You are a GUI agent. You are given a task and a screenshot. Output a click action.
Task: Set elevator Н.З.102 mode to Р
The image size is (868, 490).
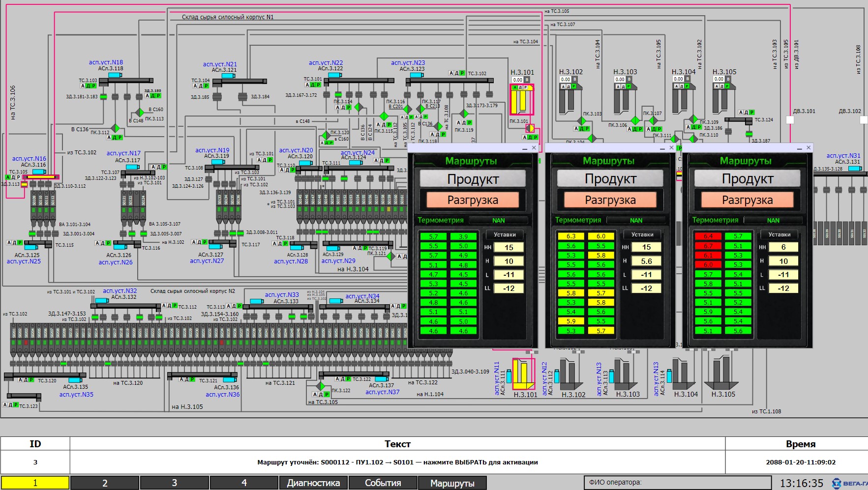574,86
